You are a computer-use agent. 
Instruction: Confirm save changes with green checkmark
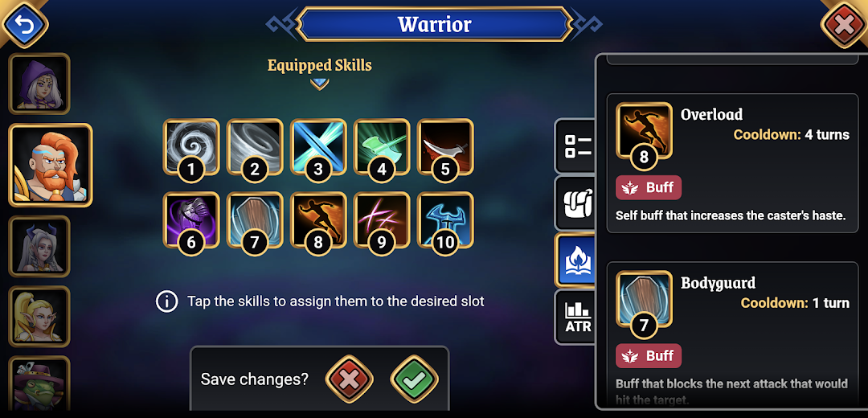coord(414,379)
